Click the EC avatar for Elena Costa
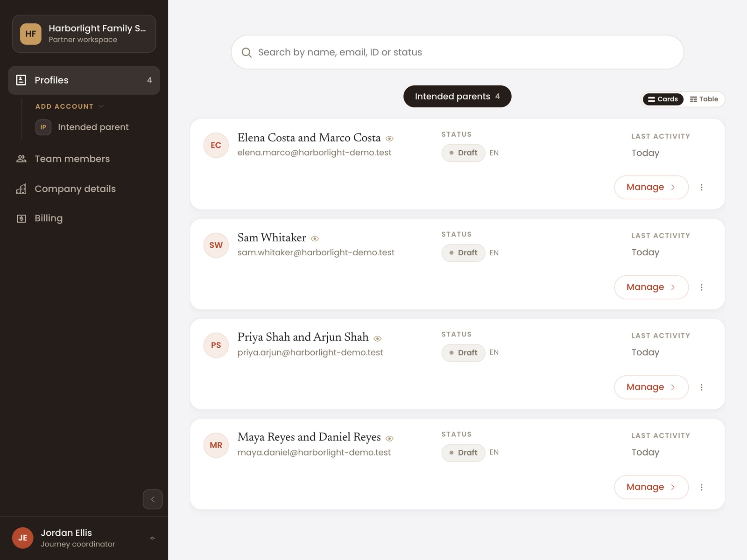The image size is (747, 560). click(216, 145)
